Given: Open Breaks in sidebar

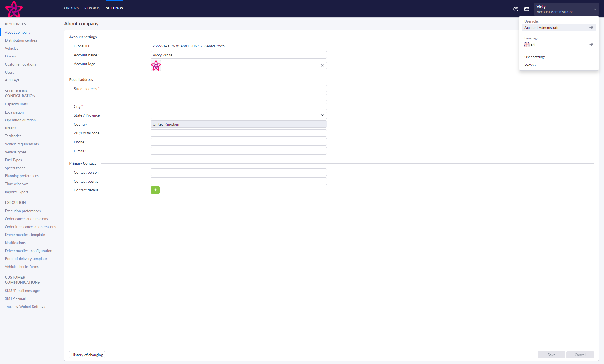Looking at the screenshot, I should (x=10, y=128).
